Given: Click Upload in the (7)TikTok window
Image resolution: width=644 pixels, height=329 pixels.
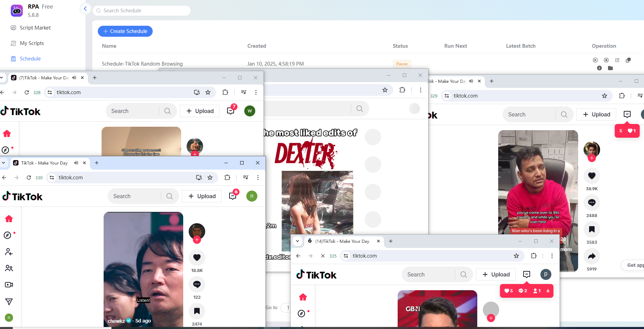Looking at the screenshot, I should point(200,111).
